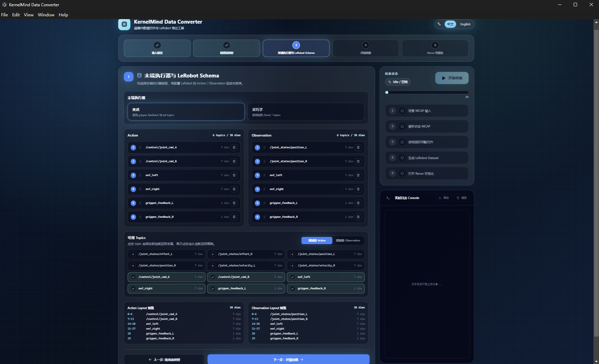Open the Window menu

click(46, 15)
